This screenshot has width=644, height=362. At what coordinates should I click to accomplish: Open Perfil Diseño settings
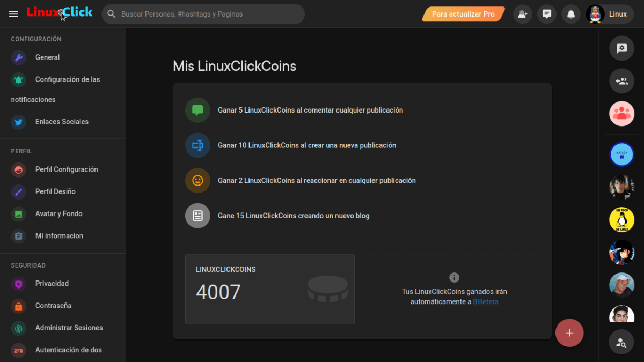point(55,191)
